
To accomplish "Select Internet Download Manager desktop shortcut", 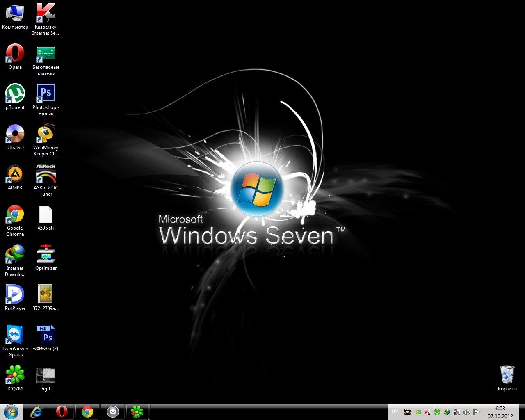I will (x=15, y=261).
